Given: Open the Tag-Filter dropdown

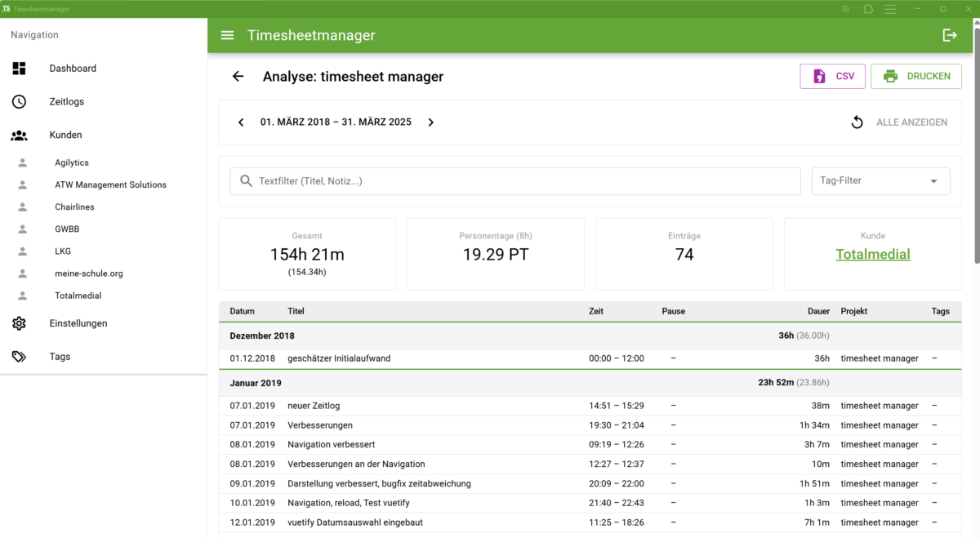Looking at the screenshot, I should (x=880, y=181).
